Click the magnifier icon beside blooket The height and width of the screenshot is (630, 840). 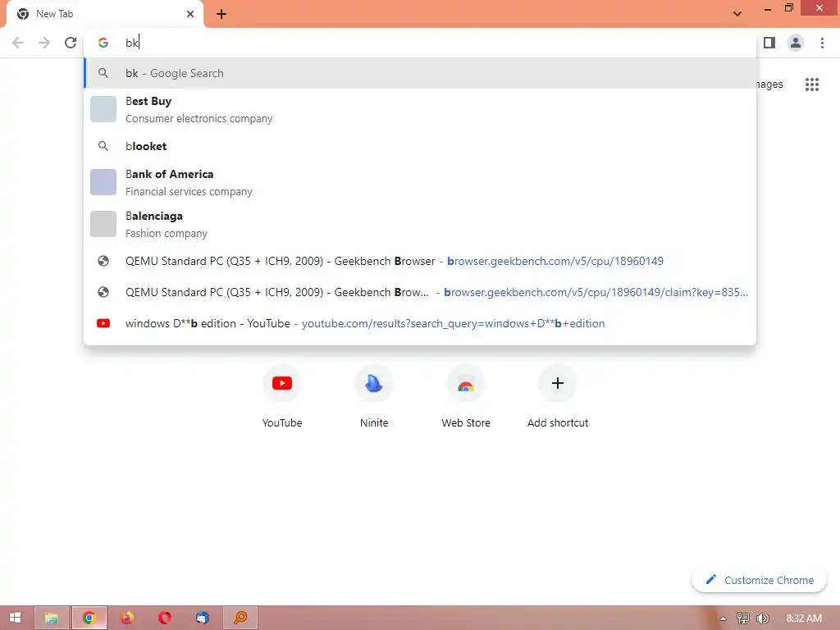[103, 146]
